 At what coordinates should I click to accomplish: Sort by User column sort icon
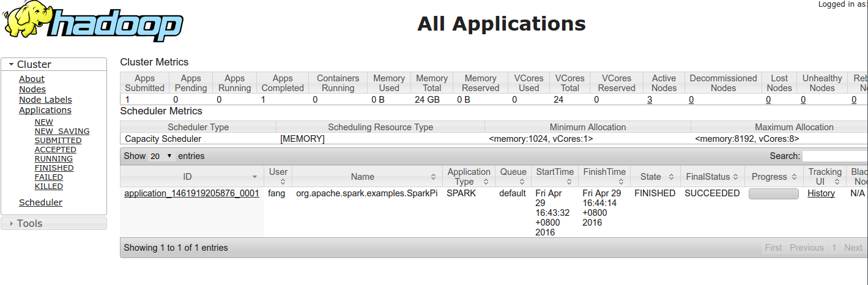(283, 182)
